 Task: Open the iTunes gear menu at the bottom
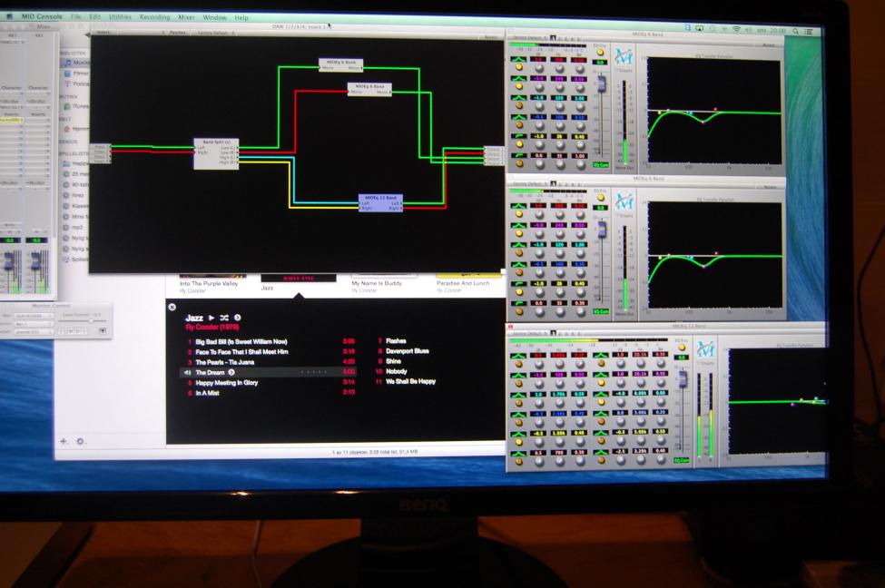80,441
